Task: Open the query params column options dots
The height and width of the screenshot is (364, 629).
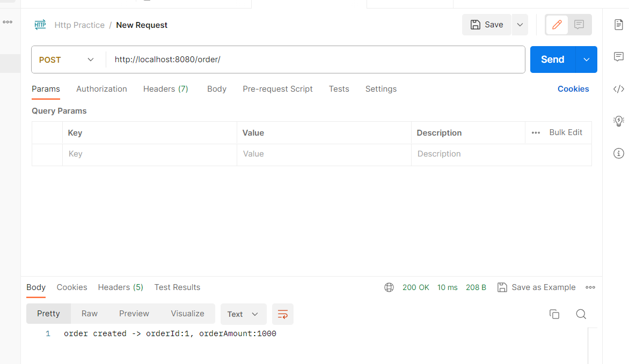Action: tap(536, 133)
